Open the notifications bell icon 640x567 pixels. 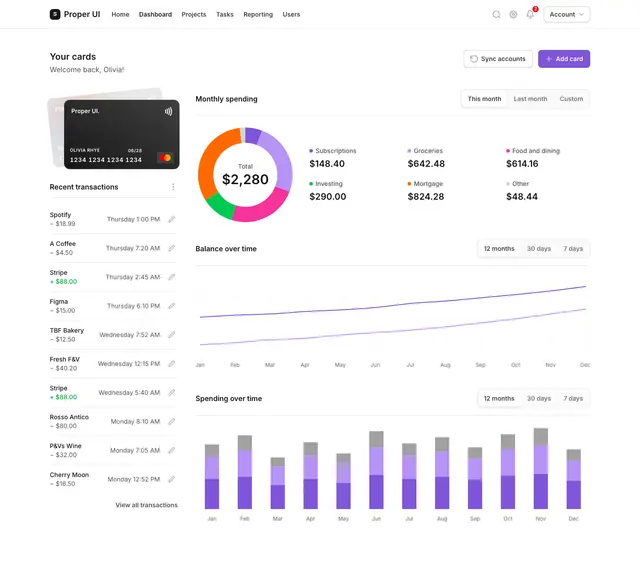click(x=530, y=14)
